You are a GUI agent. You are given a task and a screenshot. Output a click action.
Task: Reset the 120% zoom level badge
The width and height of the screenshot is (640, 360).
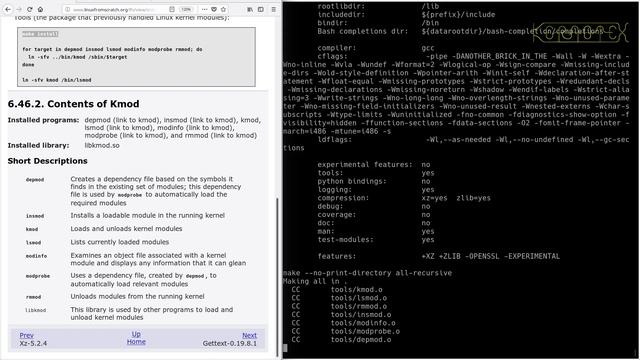point(186,9)
